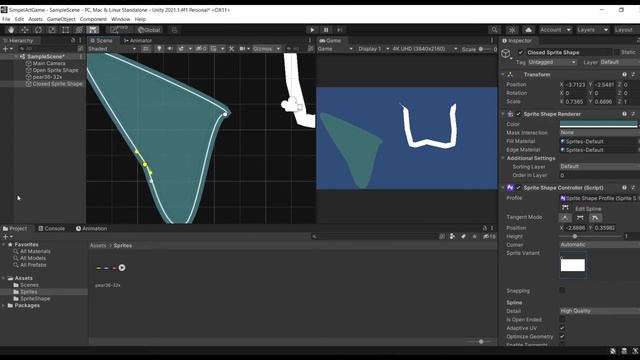
Task: Switch to the Animation tab
Action: coord(91,229)
